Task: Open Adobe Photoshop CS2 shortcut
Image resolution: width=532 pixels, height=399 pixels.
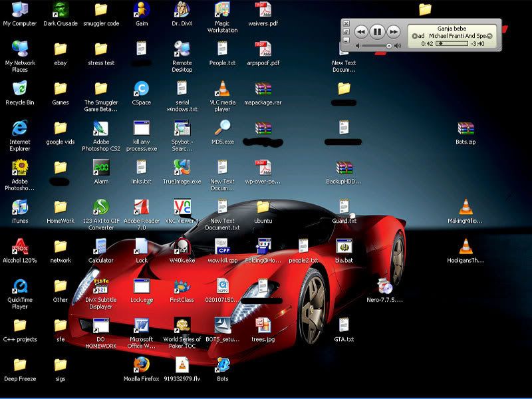Action: click(x=101, y=129)
